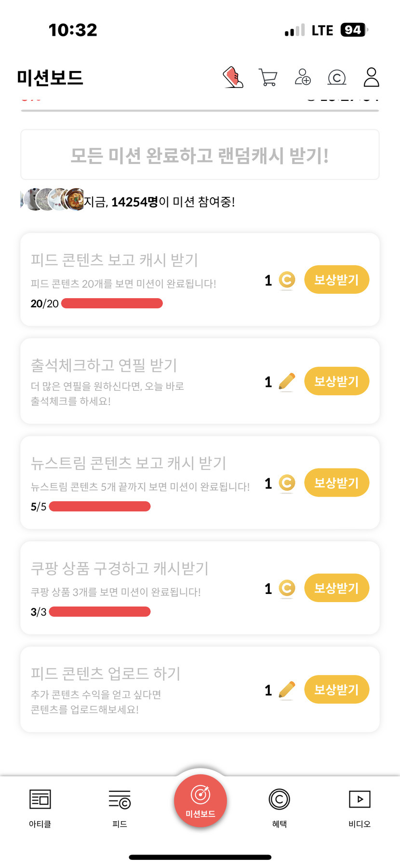The image size is (400, 868).
Task: Open the shopping cart icon
Action: coord(268,77)
